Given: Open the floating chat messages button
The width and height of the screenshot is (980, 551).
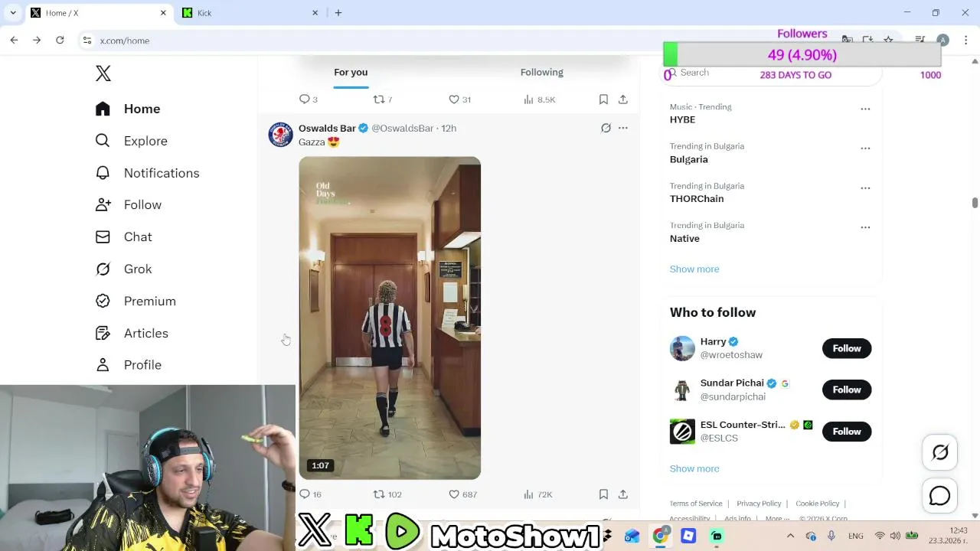Looking at the screenshot, I should pyautogui.click(x=940, y=496).
